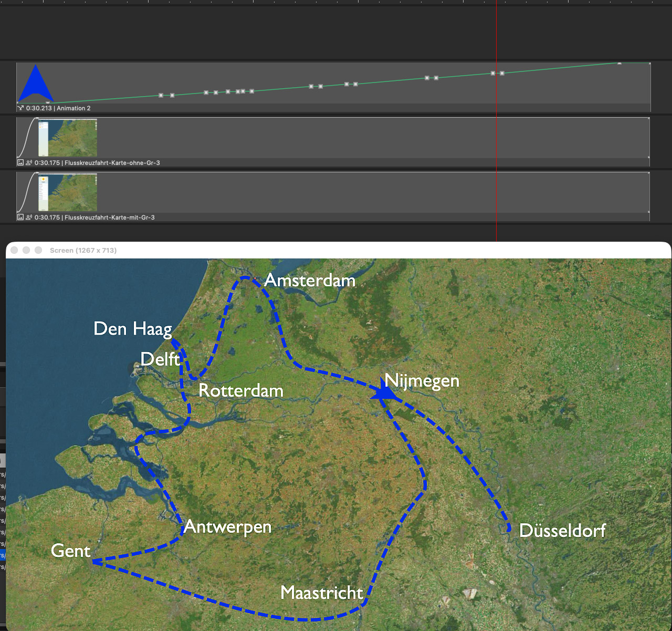Image resolution: width=672 pixels, height=631 pixels.
Task: Close the Screen preview window
Action: tap(14, 250)
